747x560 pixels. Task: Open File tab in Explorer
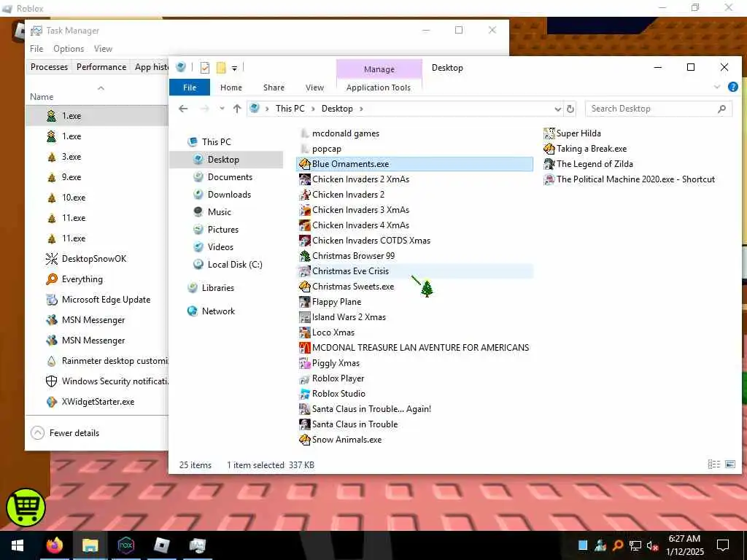[x=190, y=87]
